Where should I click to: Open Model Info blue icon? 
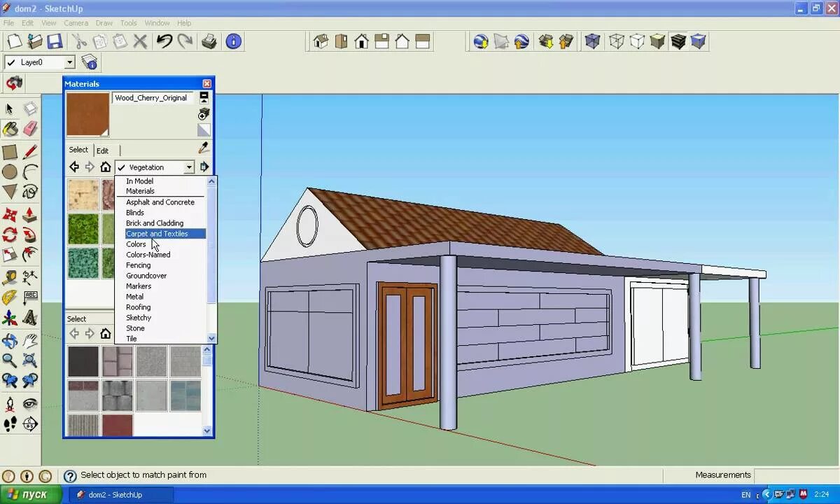click(234, 41)
